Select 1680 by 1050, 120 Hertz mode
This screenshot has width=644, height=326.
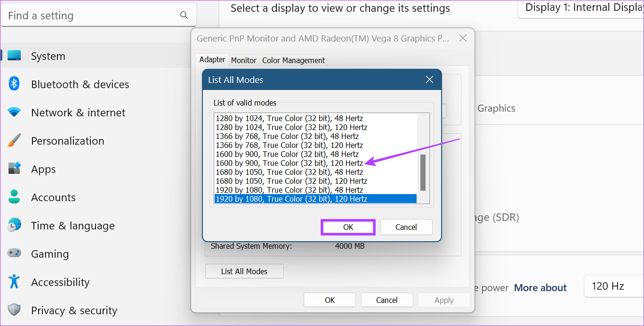tap(315, 181)
